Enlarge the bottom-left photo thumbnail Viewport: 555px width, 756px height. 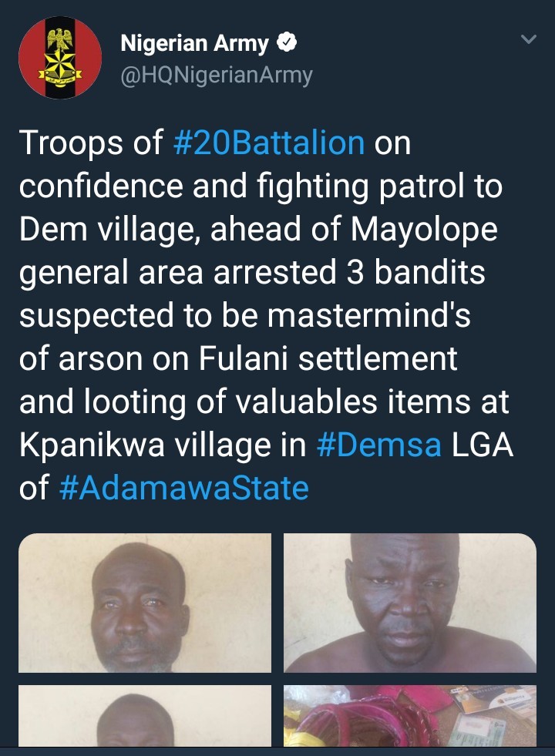(145, 716)
